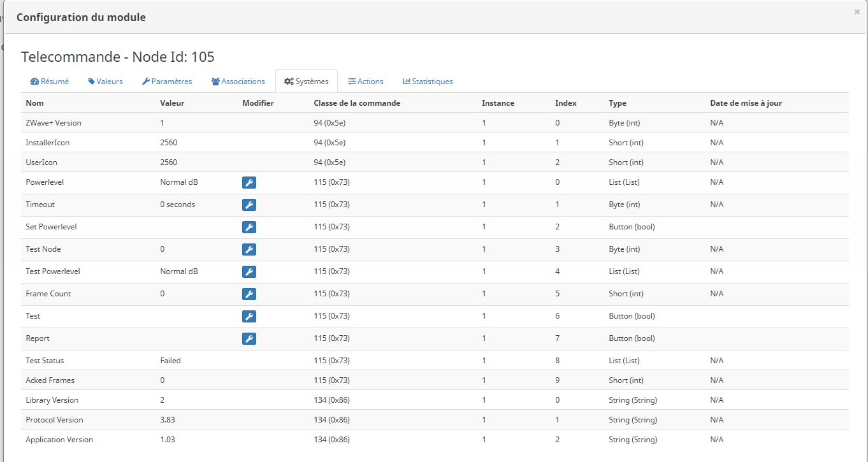The image size is (868, 462).
Task: Click the UserIcon row name
Action: pos(43,162)
